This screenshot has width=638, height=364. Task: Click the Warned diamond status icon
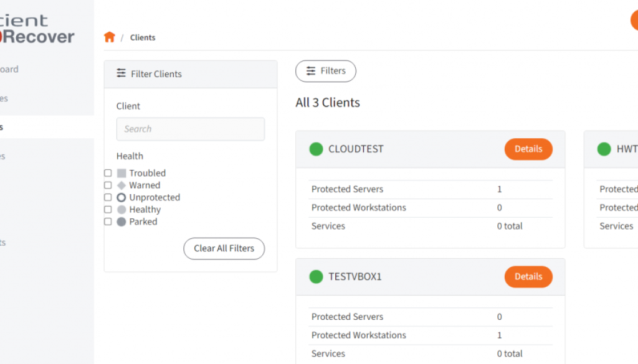click(121, 185)
